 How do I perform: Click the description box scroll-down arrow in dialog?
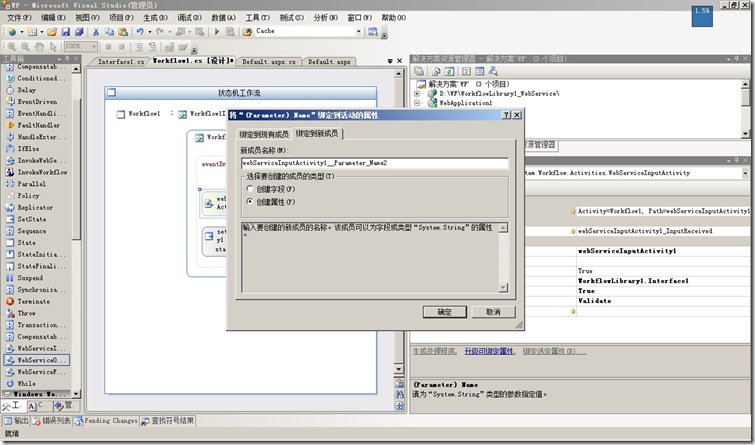click(x=503, y=288)
